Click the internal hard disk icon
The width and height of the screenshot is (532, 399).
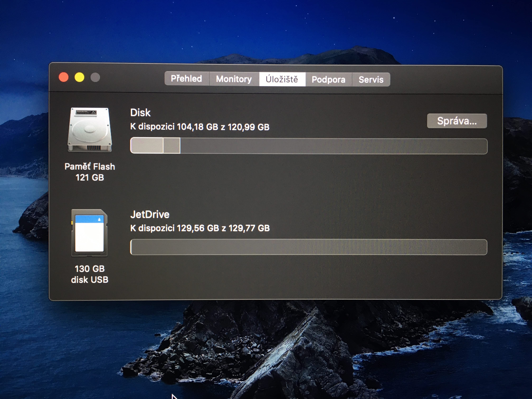90,130
